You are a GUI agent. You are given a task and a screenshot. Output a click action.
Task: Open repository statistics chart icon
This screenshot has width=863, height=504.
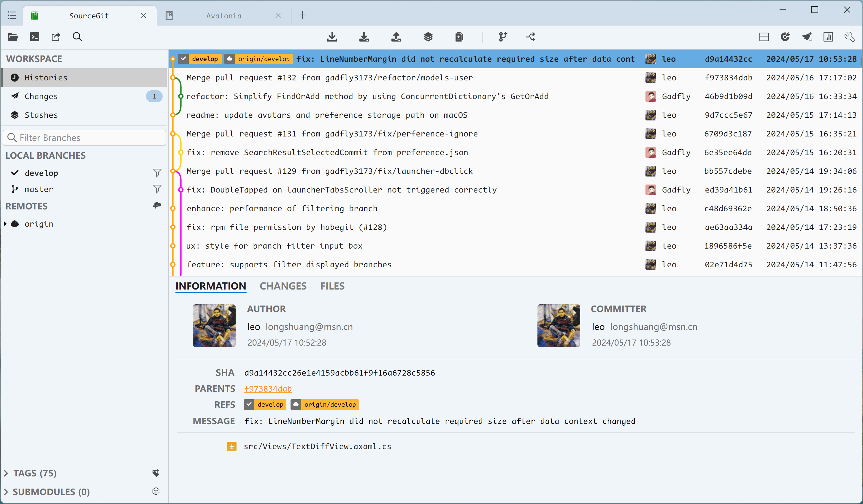point(828,37)
